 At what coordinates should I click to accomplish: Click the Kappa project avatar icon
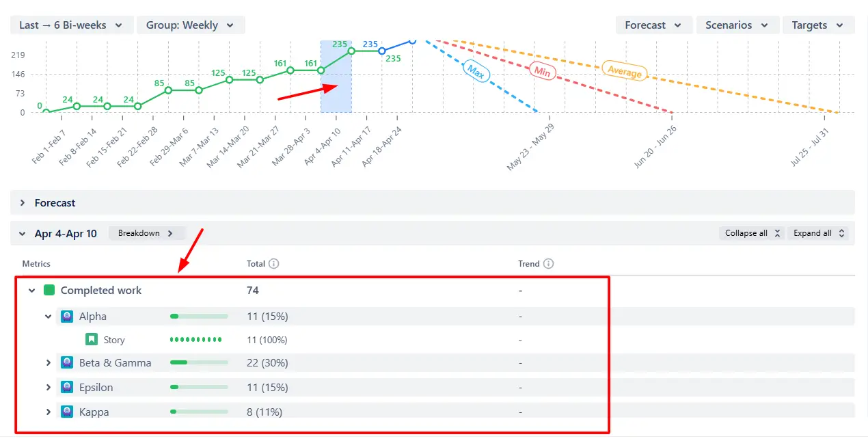pos(67,412)
